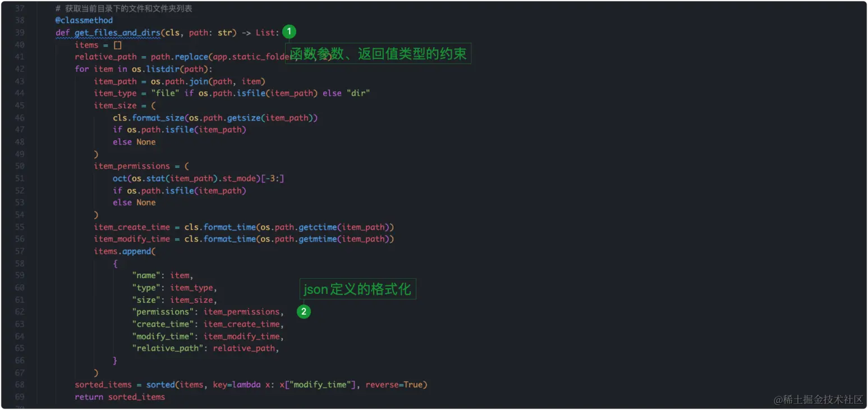Click the "create_time" dictionary key string
The width and height of the screenshot is (868, 410).
coord(163,324)
